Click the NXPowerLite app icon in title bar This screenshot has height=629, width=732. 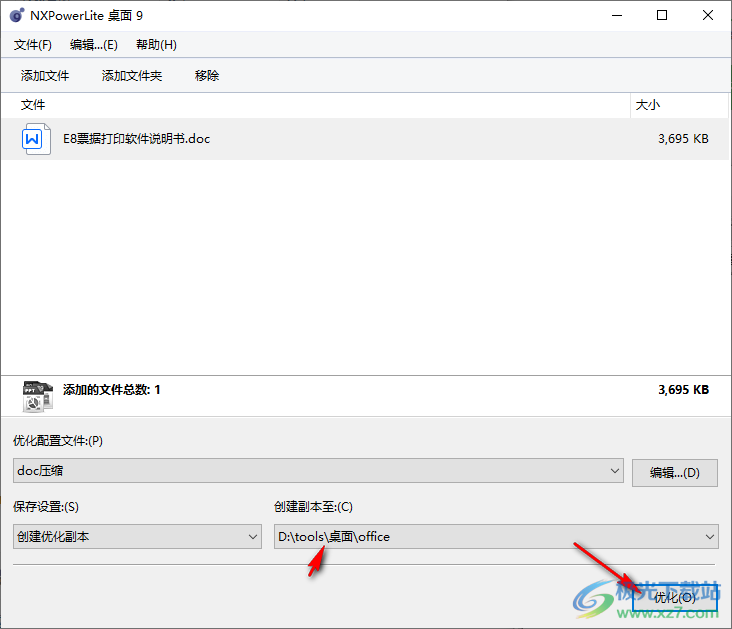[16, 15]
